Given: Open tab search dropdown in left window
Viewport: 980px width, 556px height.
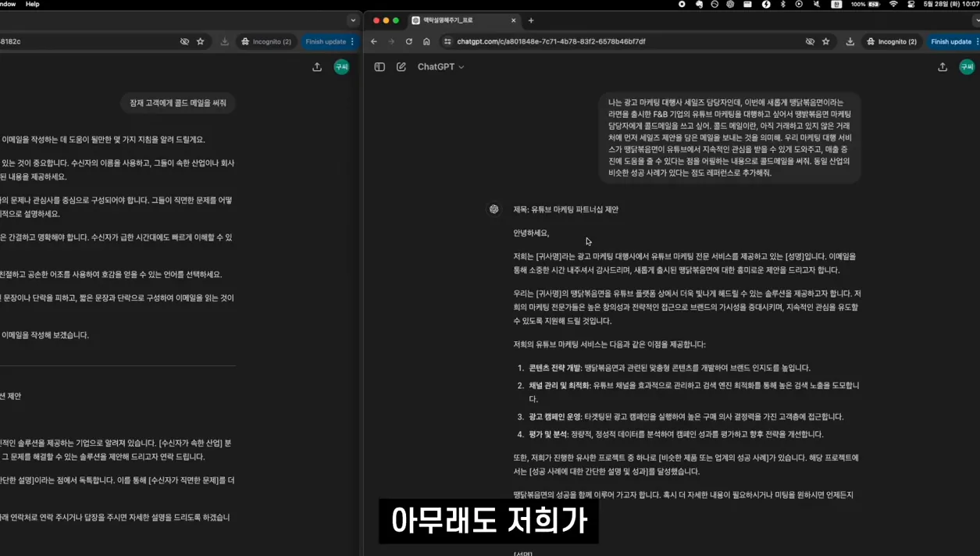Looking at the screenshot, I should point(353,20).
